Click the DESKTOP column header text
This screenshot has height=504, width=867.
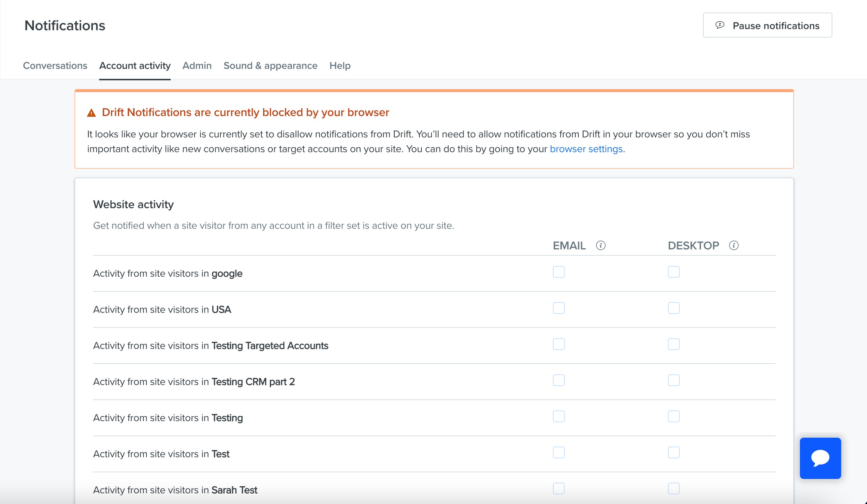tap(693, 246)
